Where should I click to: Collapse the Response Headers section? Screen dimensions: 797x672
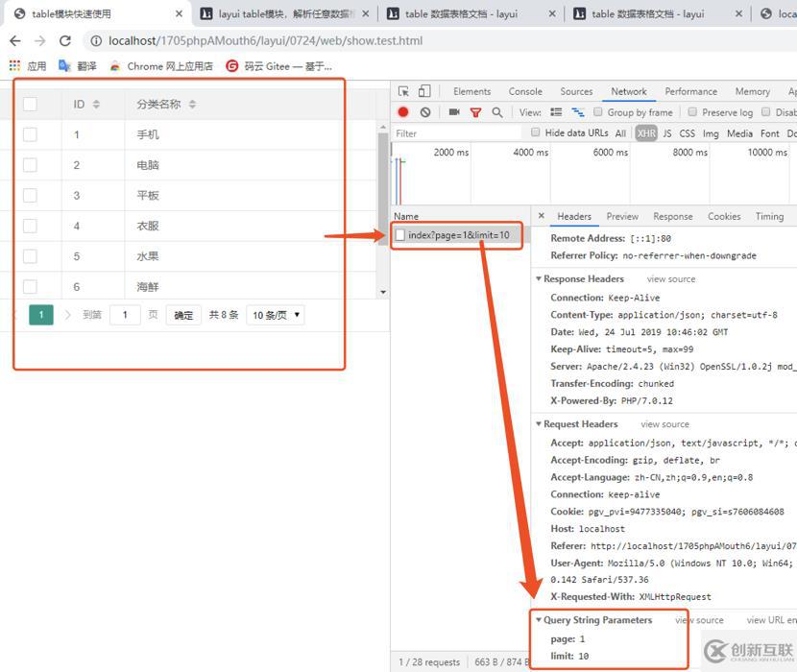click(539, 278)
